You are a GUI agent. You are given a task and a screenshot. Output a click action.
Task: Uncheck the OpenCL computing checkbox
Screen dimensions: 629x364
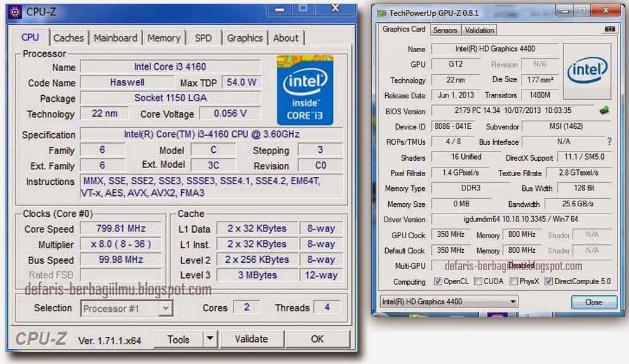point(438,281)
